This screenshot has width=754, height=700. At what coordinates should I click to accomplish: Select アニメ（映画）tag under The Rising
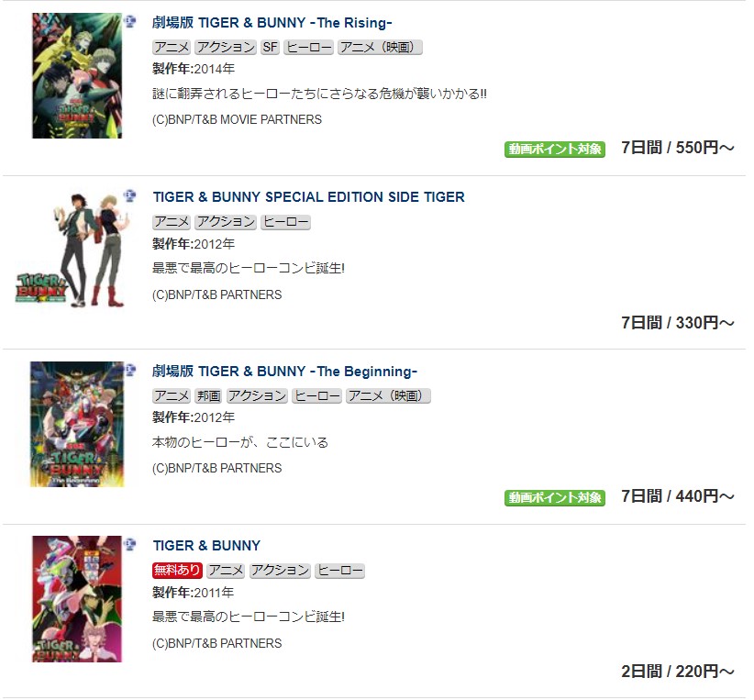[380, 47]
